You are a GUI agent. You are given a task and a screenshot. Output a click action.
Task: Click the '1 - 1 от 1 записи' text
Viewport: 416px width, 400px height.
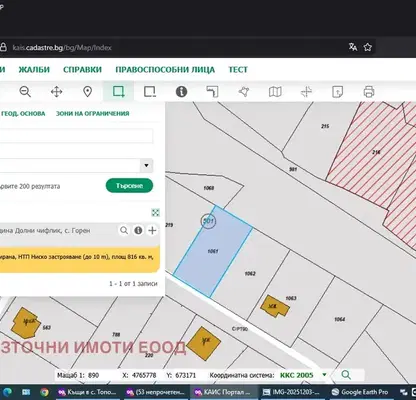133,283
